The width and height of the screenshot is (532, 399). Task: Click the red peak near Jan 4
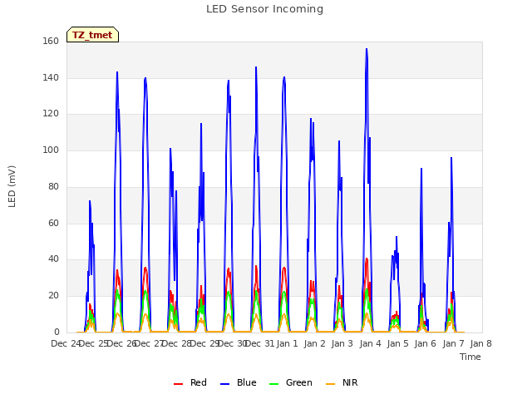(x=367, y=259)
